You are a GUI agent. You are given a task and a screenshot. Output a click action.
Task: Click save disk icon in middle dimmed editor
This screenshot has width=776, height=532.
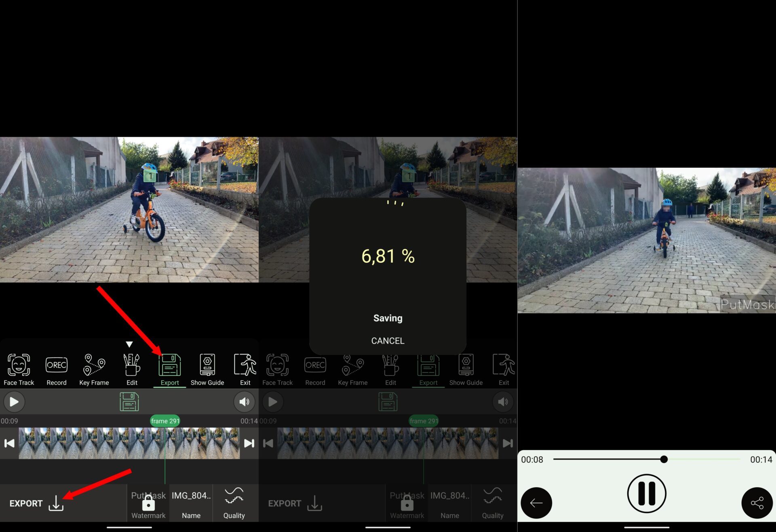[388, 402]
